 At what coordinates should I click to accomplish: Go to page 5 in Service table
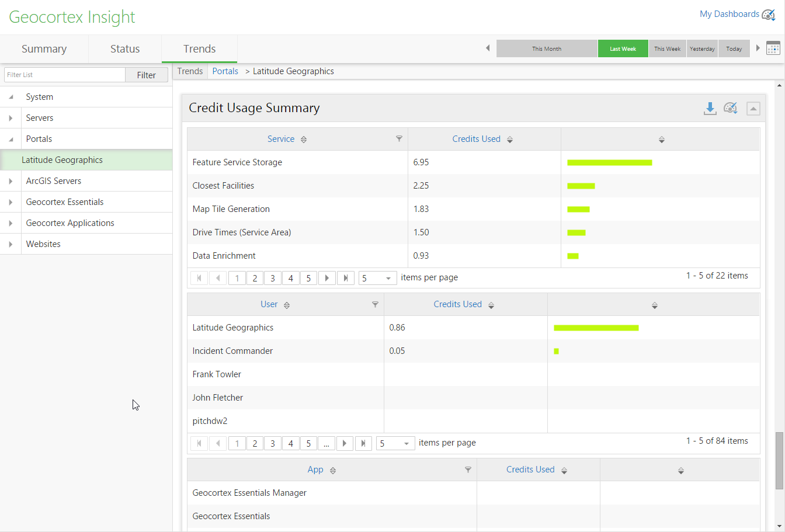pyautogui.click(x=308, y=278)
